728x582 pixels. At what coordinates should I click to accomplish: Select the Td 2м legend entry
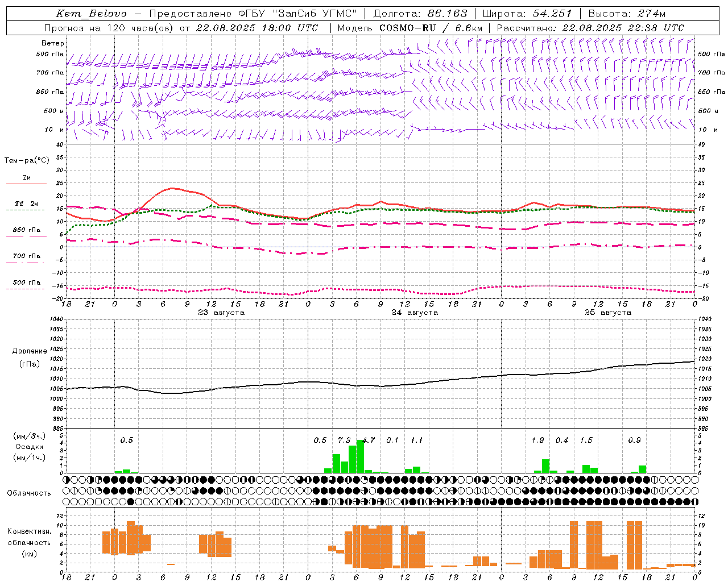coord(26,206)
